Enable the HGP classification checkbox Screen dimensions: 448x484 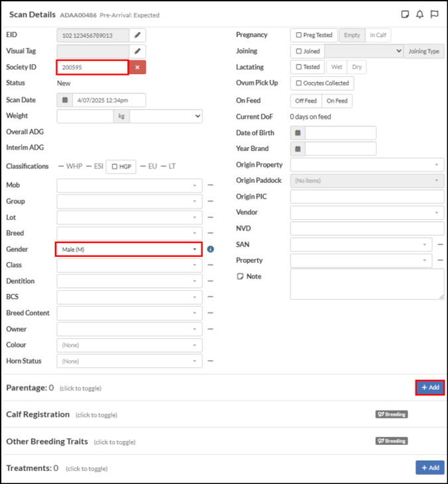click(x=115, y=167)
